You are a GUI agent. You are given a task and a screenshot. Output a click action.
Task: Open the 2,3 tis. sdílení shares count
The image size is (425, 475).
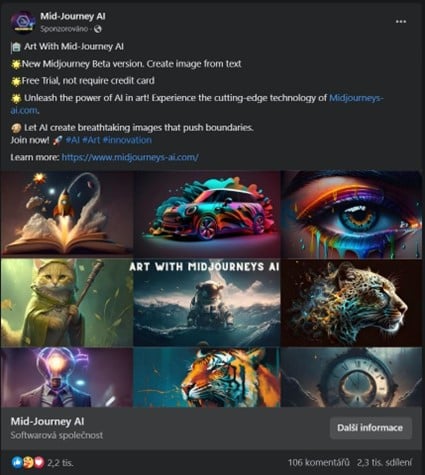[x=384, y=462]
